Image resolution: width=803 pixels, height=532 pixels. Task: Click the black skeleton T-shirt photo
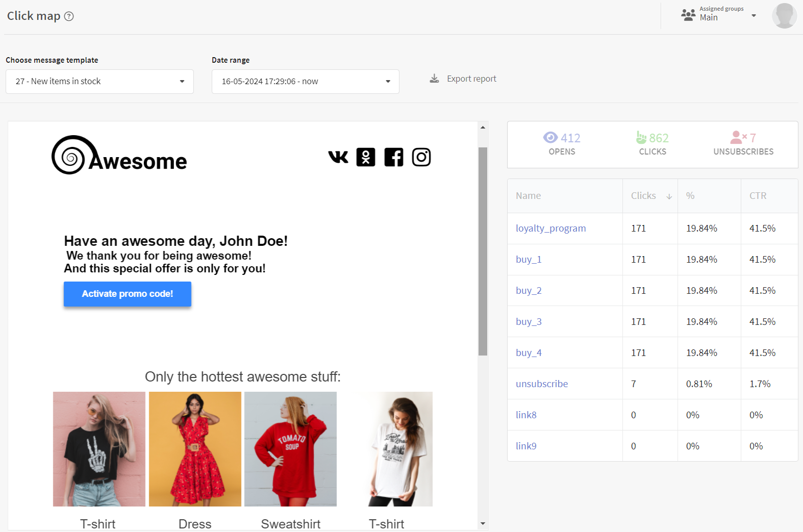(99, 449)
